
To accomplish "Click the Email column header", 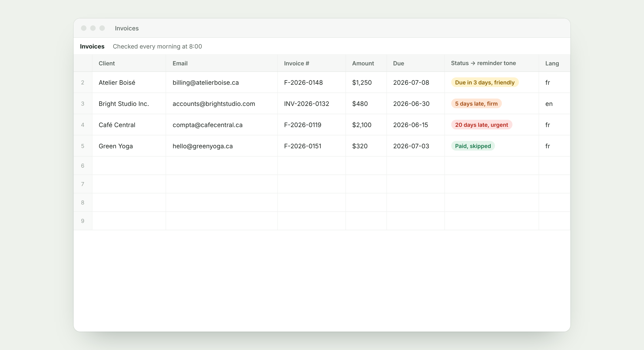I will pos(222,63).
